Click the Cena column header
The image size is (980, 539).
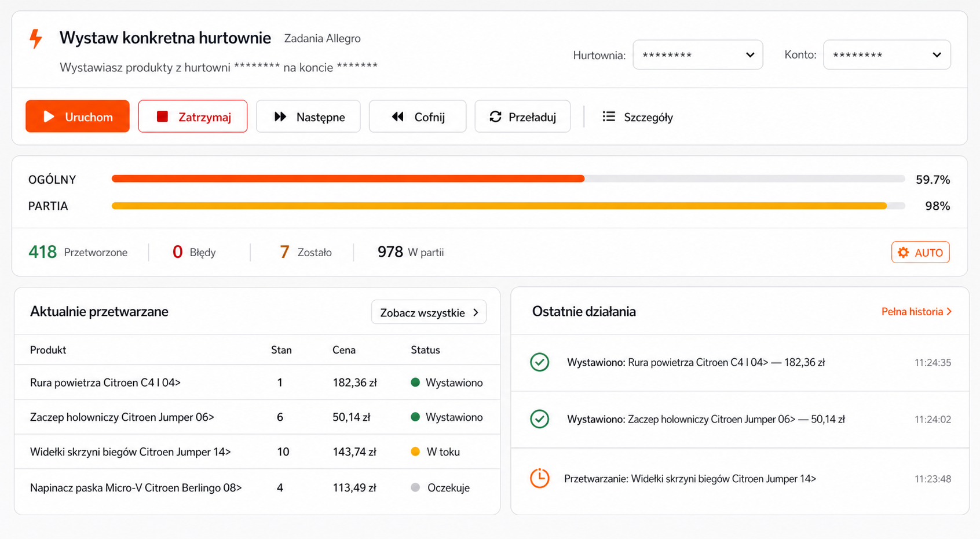point(344,350)
